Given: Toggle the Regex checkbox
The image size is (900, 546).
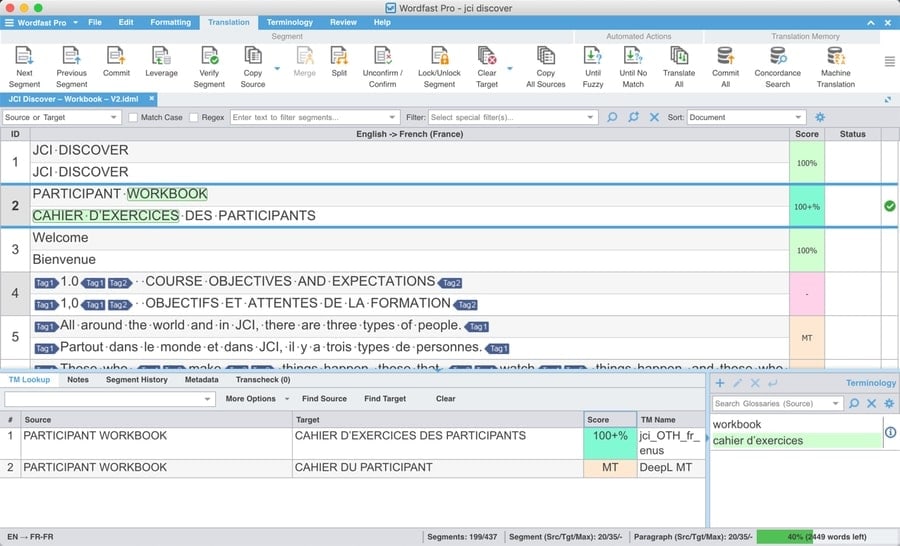Looking at the screenshot, I should tap(194, 117).
